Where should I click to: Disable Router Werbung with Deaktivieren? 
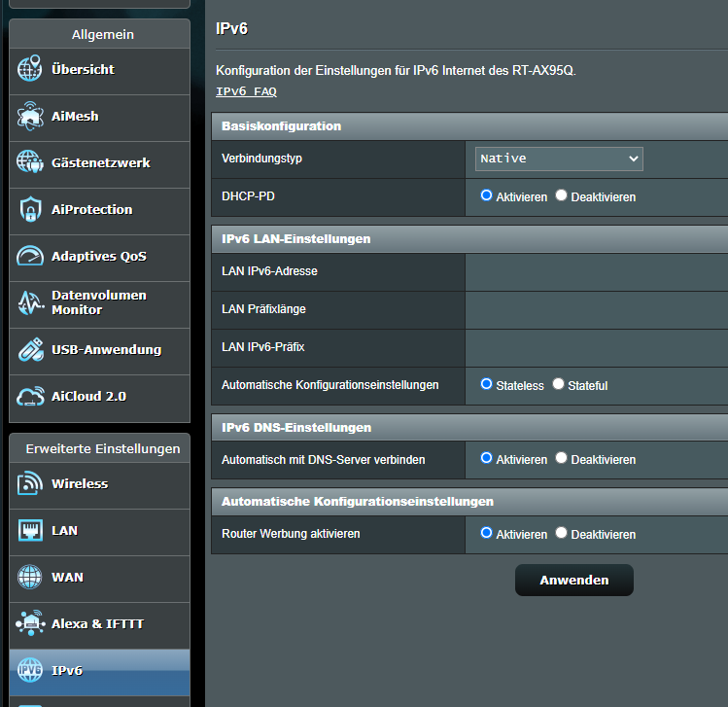tap(561, 532)
